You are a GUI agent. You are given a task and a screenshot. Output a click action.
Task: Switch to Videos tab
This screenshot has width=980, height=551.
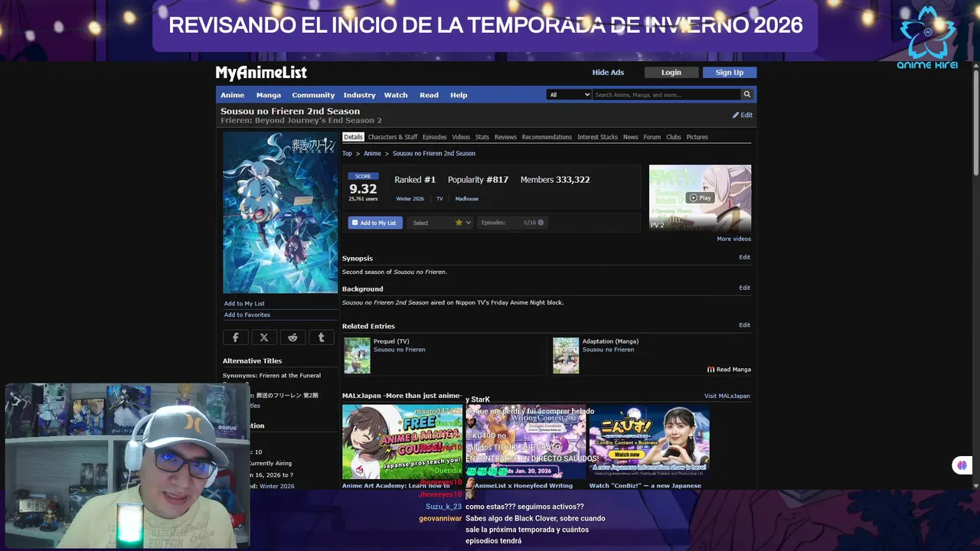pos(461,137)
